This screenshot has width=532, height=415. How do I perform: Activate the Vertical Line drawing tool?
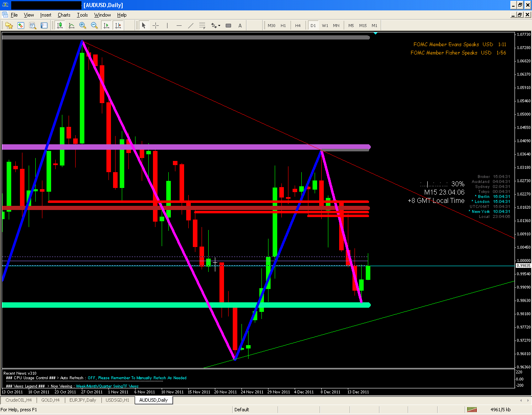(167, 25)
